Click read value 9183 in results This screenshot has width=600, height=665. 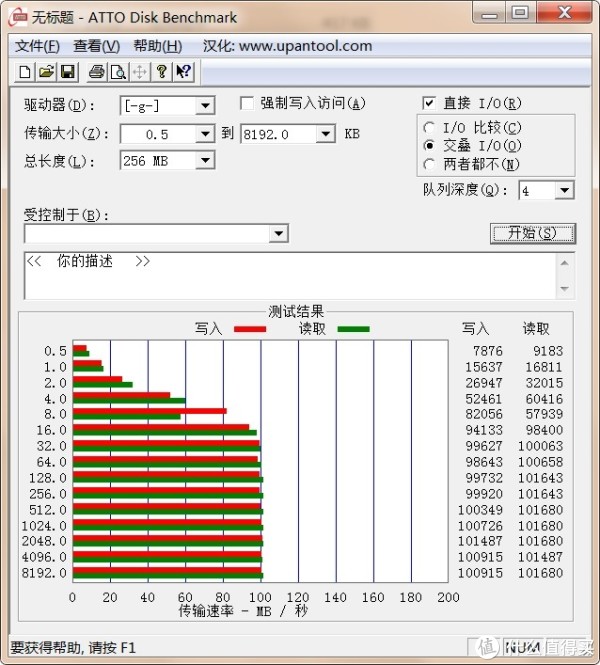(x=548, y=351)
